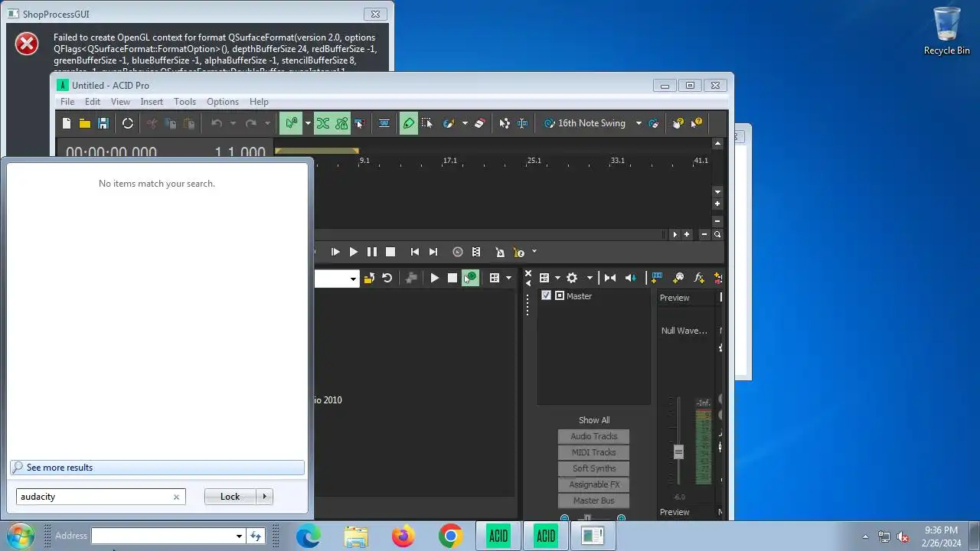This screenshot has width=980, height=551.
Task: Toggle the metronome clock icon in transport
Action: click(458, 252)
